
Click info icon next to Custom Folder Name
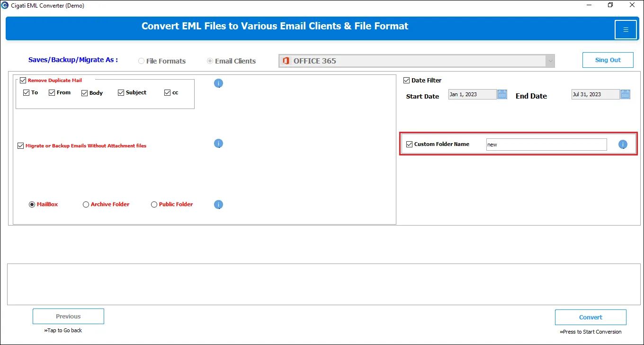(623, 145)
